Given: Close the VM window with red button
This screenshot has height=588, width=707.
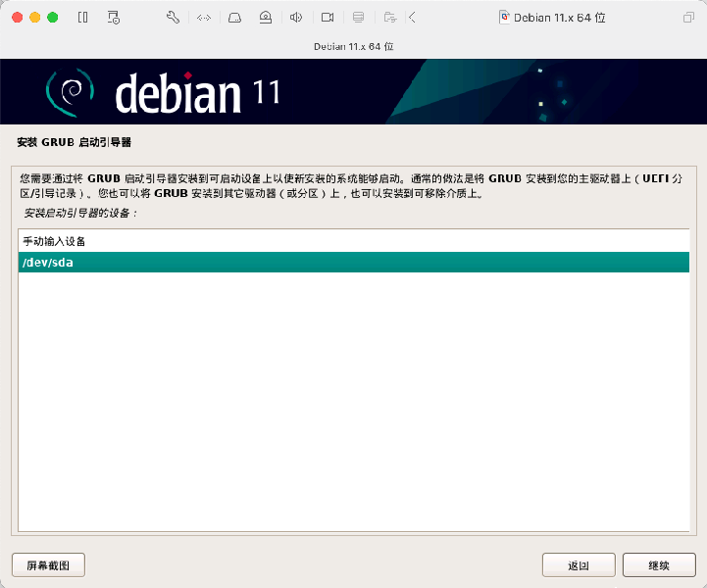Looking at the screenshot, I should (x=17, y=18).
